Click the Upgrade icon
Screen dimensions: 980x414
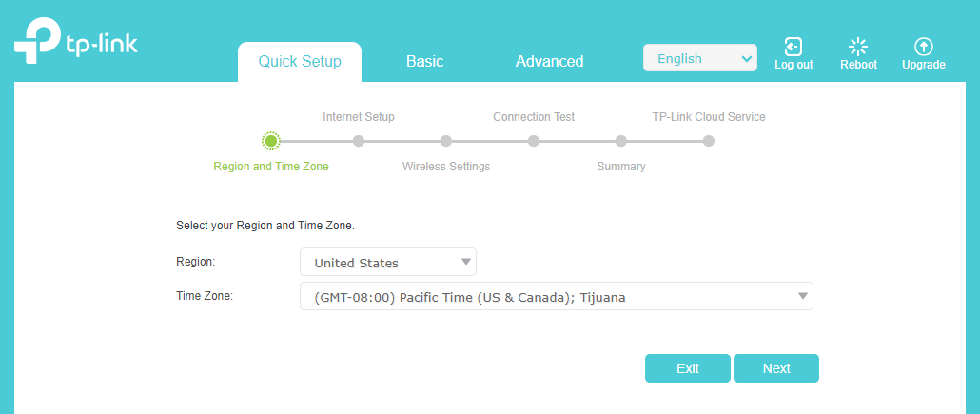(x=923, y=47)
